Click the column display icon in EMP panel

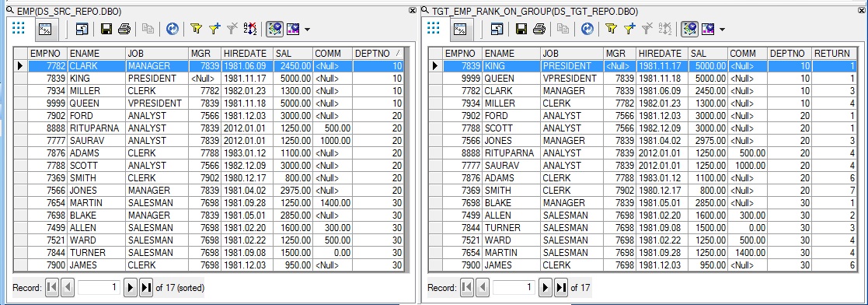293,29
